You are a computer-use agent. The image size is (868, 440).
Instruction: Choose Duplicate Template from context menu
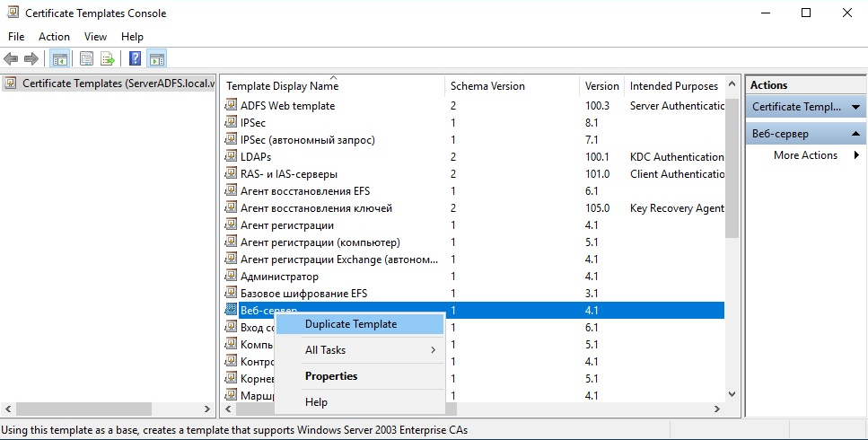coord(350,324)
